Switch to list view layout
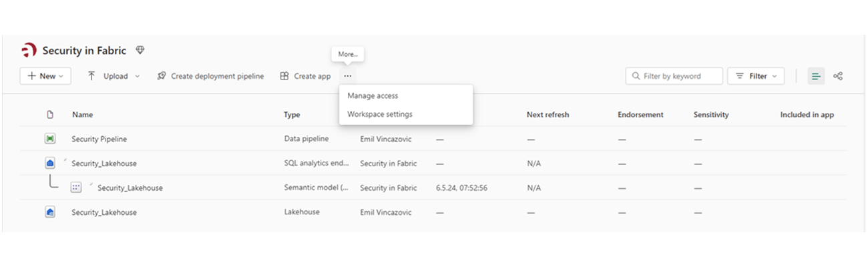 pyautogui.click(x=816, y=76)
